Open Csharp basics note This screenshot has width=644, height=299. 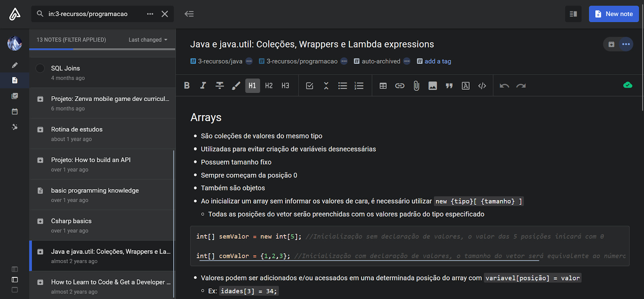pyautogui.click(x=103, y=225)
